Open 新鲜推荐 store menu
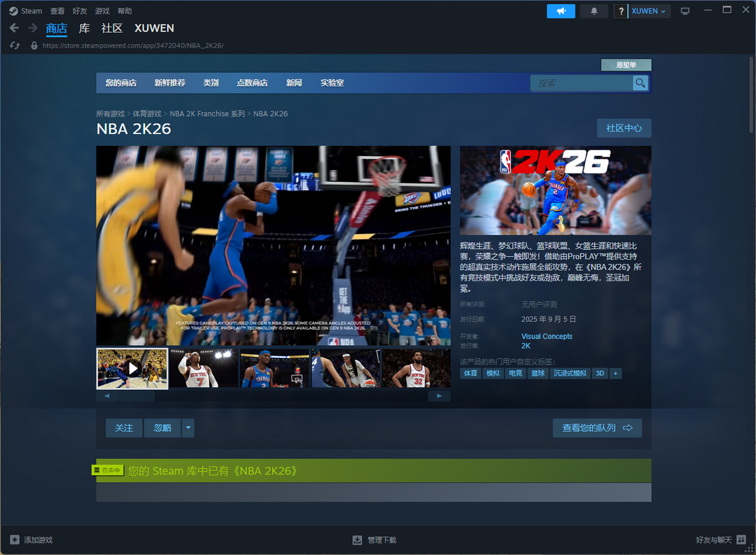Screen dimensions: 756x555 (169, 83)
